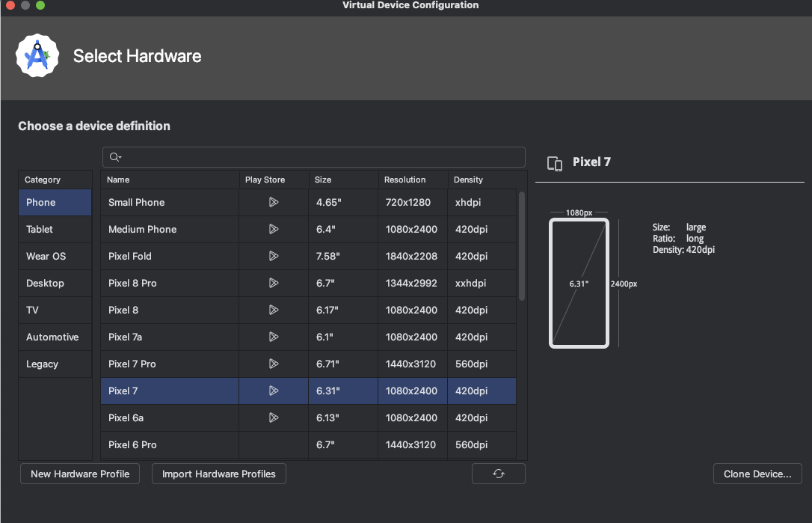Click the Category column header
This screenshot has height=523, width=812.
pyautogui.click(x=55, y=180)
